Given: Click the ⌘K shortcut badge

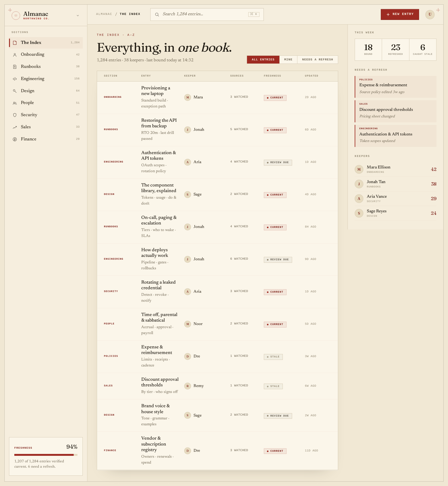Looking at the screenshot, I should click(x=254, y=14).
